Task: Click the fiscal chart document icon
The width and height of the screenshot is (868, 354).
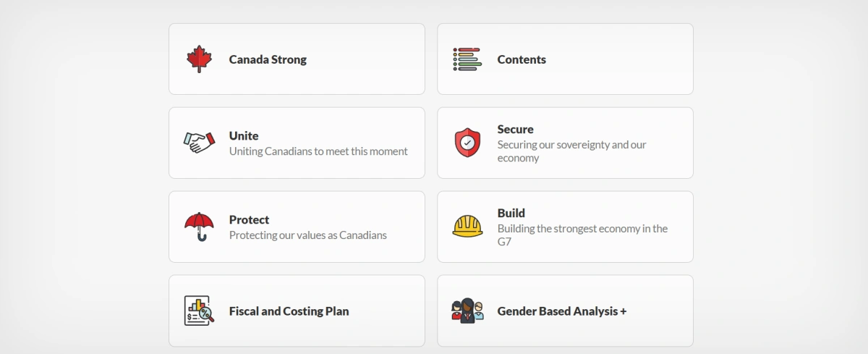Action: (x=199, y=311)
